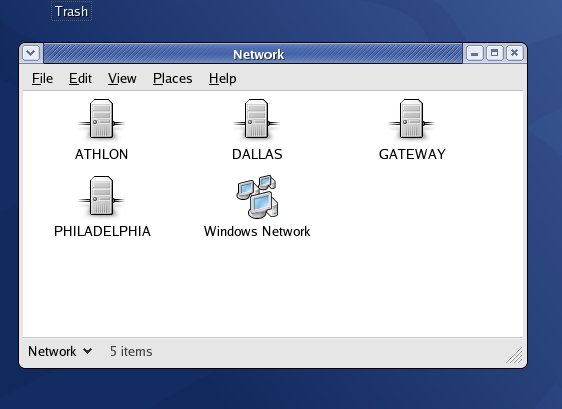Open the window menu arrow in title bar

click(31, 53)
